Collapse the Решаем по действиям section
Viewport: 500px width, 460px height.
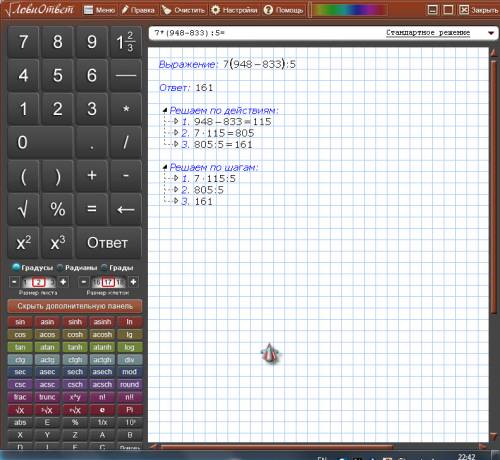coord(165,110)
